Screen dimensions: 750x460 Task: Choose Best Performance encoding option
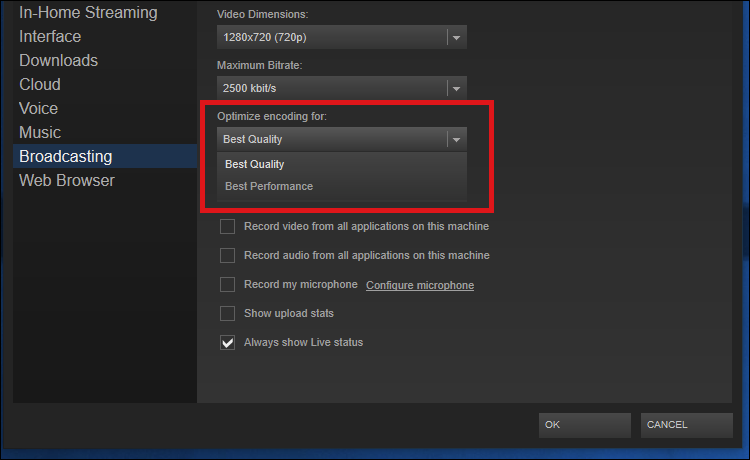coord(342,186)
